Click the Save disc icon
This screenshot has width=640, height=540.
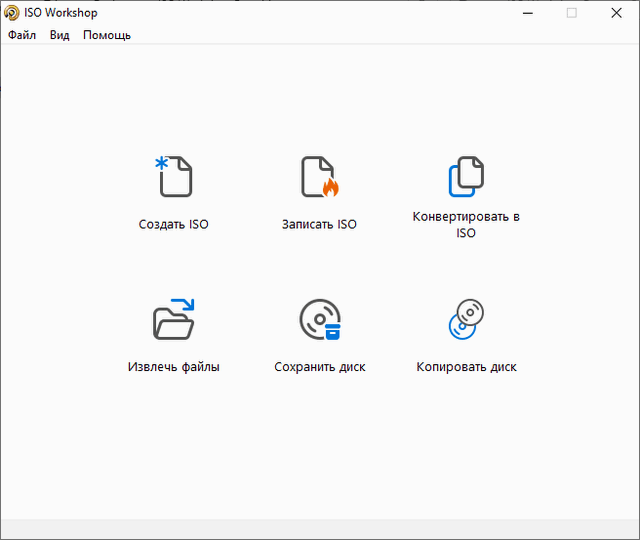point(320,320)
